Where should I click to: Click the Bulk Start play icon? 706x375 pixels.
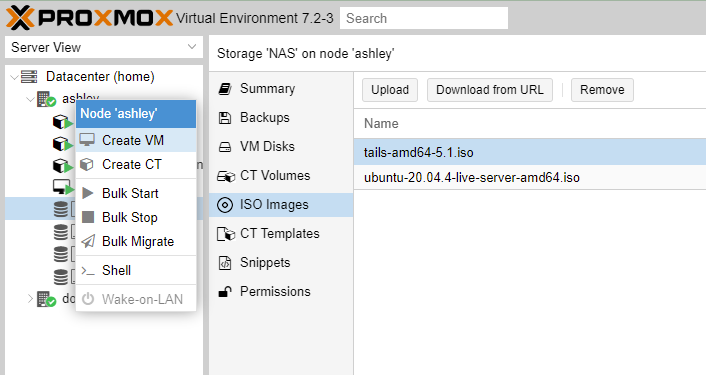(x=88, y=193)
